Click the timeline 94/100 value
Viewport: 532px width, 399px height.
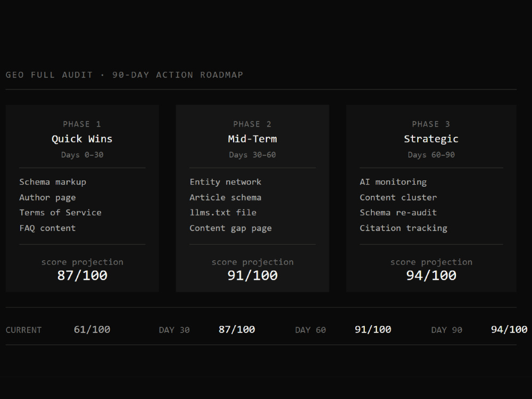pyautogui.click(x=509, y=329)
